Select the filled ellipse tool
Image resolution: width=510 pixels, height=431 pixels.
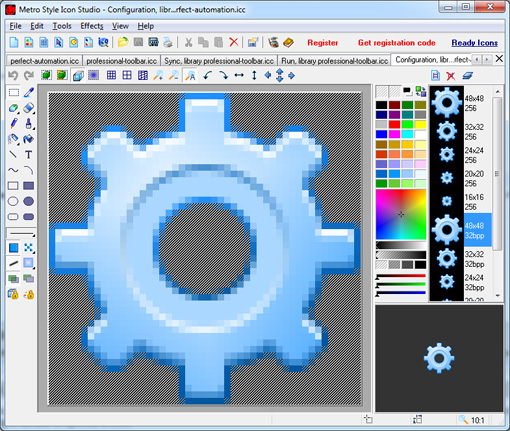pos(29,201)
